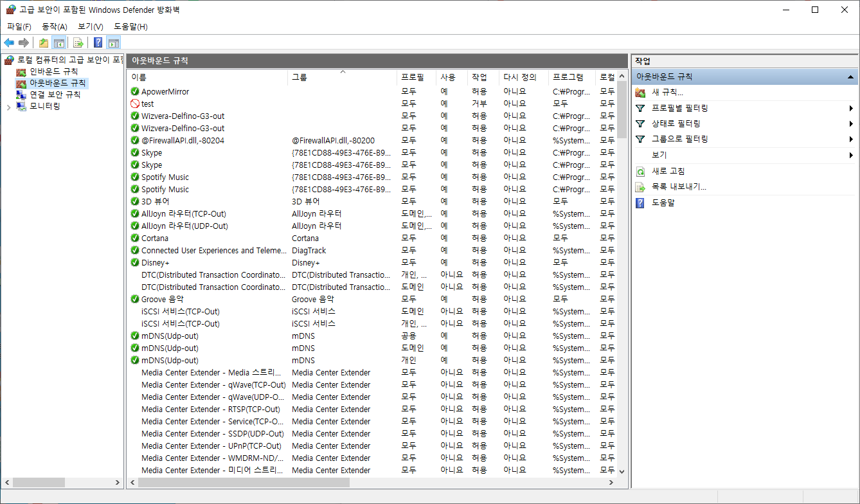Select Media Center Extender - Service(TCP-Out) rule
860x504 pixels.
(x=213, y=421)
